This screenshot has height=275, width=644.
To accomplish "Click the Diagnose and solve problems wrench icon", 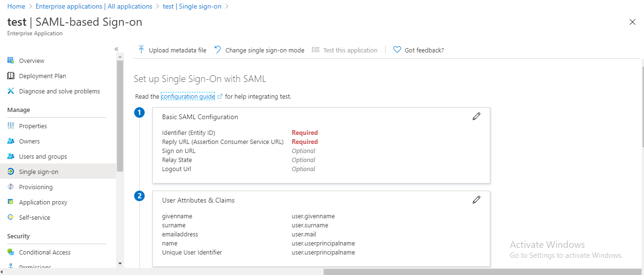I will [11, 91].
